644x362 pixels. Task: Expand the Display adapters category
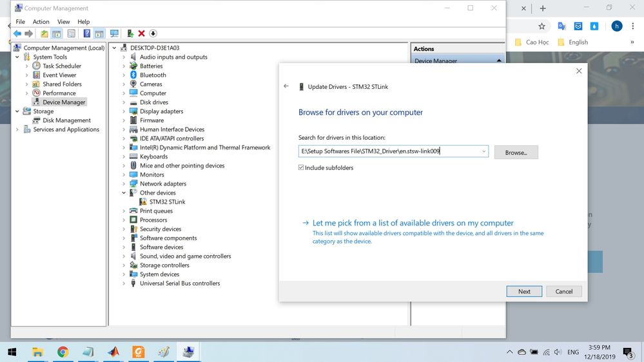pos(124,111)
